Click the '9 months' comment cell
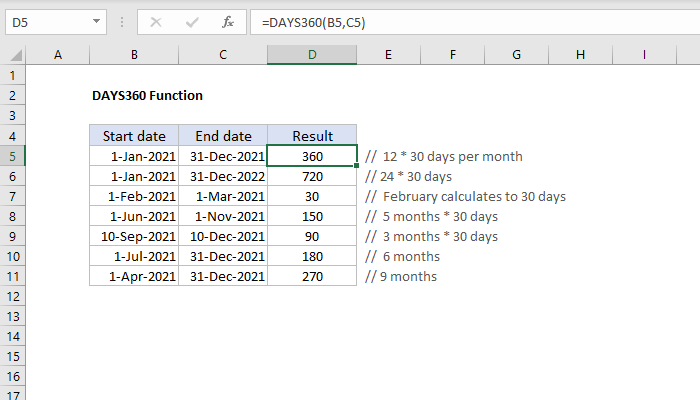 tap(401, 276)
